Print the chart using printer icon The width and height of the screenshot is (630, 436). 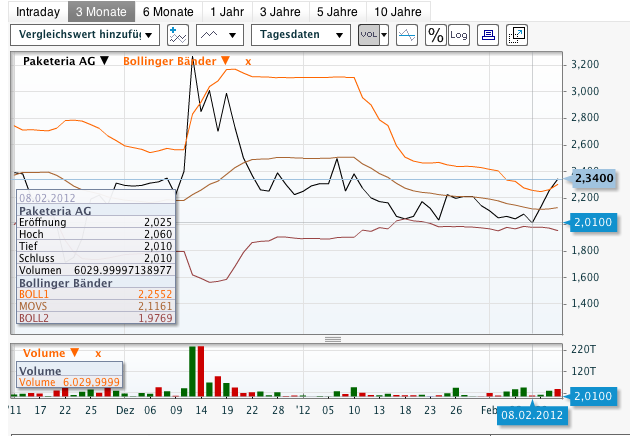coord(488,35)
